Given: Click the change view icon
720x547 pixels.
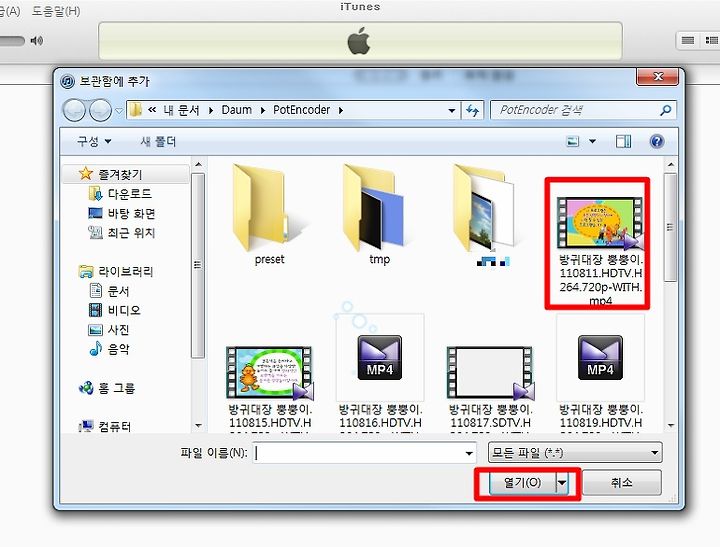Looking at the screenshot, I should tap(573, 141).
